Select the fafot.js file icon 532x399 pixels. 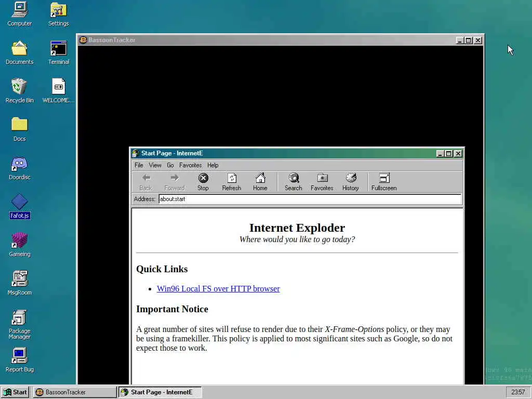pos(19,206)
